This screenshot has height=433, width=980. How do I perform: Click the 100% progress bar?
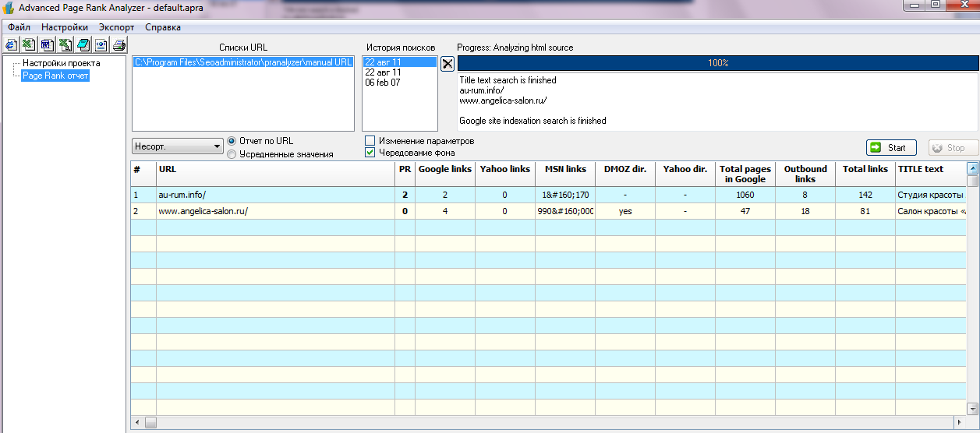(717, 63)
